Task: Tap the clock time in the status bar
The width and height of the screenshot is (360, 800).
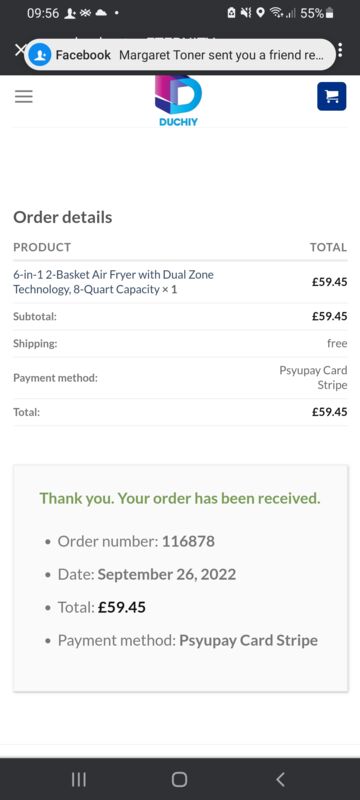Action: pos(43,13)
